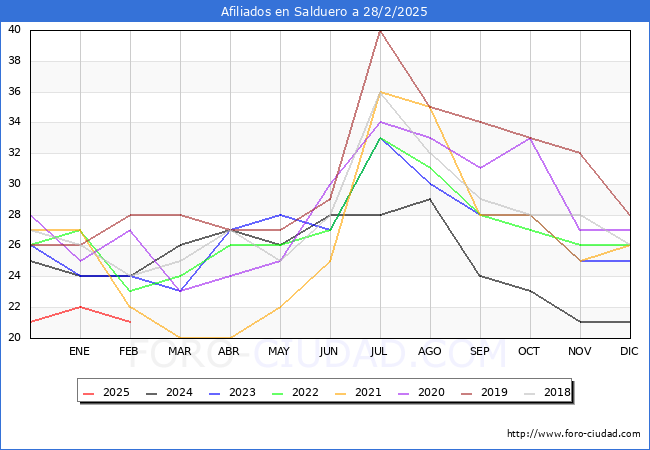Click the 22 value on y-axis
This screenshot has width=650, height=450.
coord(15,307)
